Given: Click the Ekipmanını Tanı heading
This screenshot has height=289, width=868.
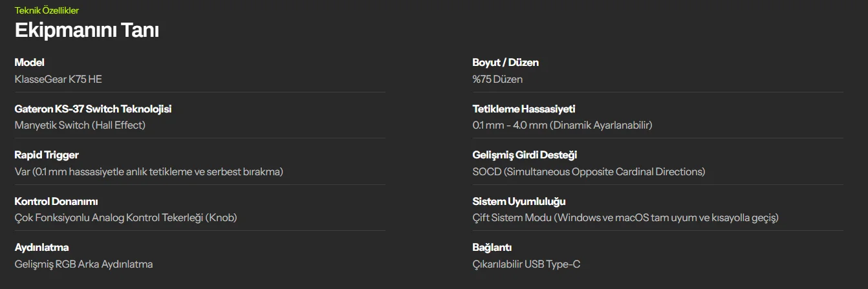Looking at the screenshot, I should pos(87,30).
